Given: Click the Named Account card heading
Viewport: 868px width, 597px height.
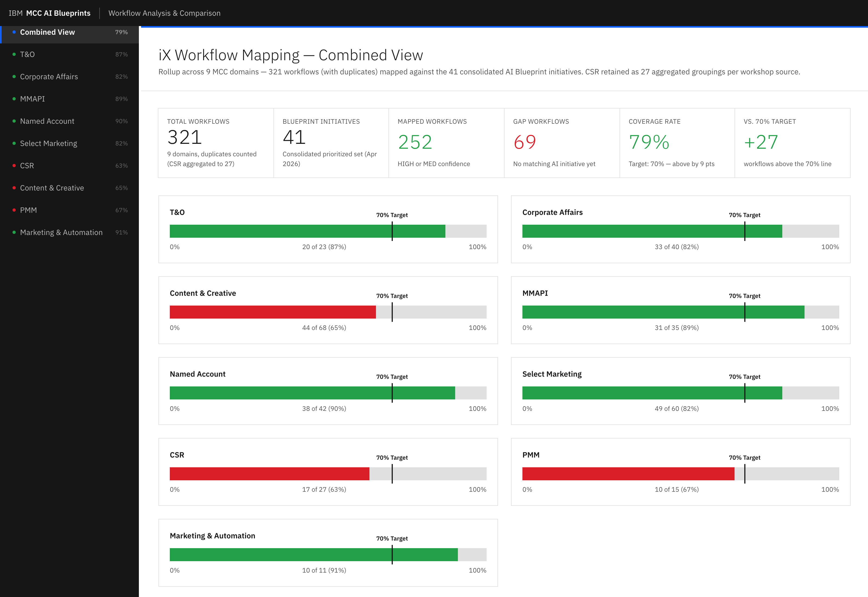Looking at the screenshot, I should click(198, 374).
